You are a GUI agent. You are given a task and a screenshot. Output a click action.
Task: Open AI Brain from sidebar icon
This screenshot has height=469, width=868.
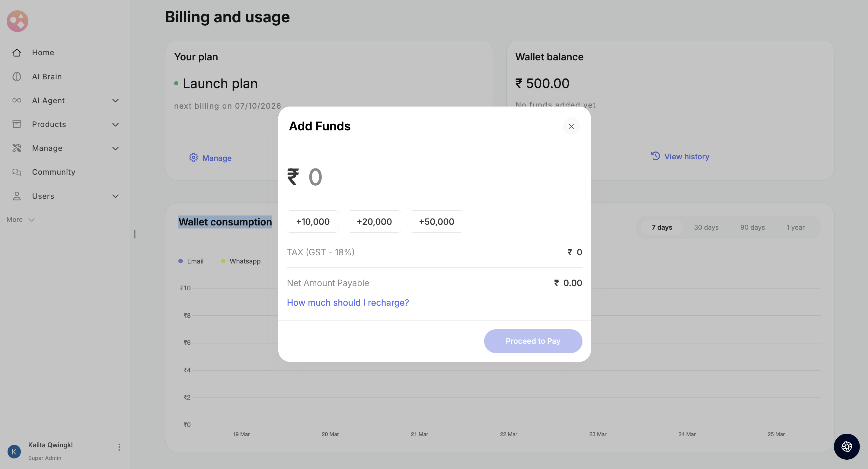[x=17, y=76]
